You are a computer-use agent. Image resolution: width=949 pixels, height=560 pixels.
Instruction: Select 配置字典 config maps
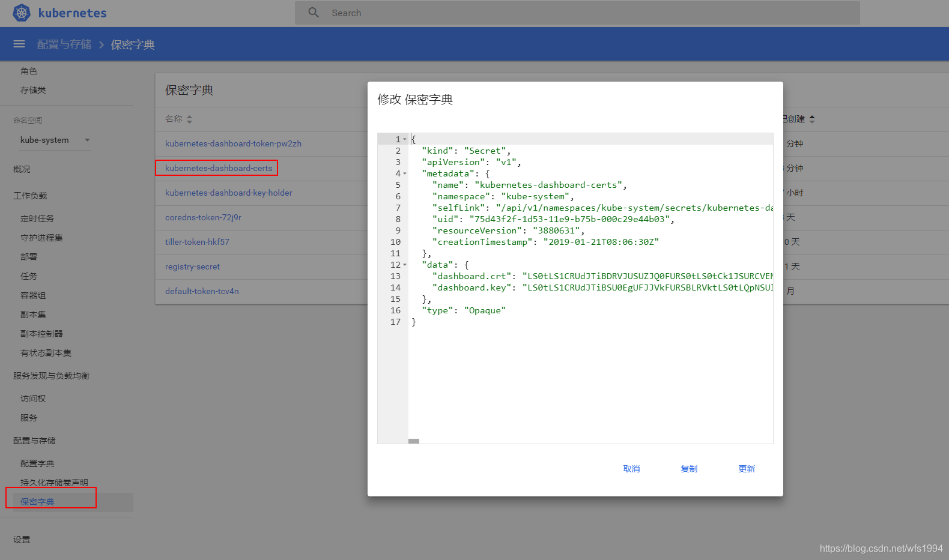point(37,463)
